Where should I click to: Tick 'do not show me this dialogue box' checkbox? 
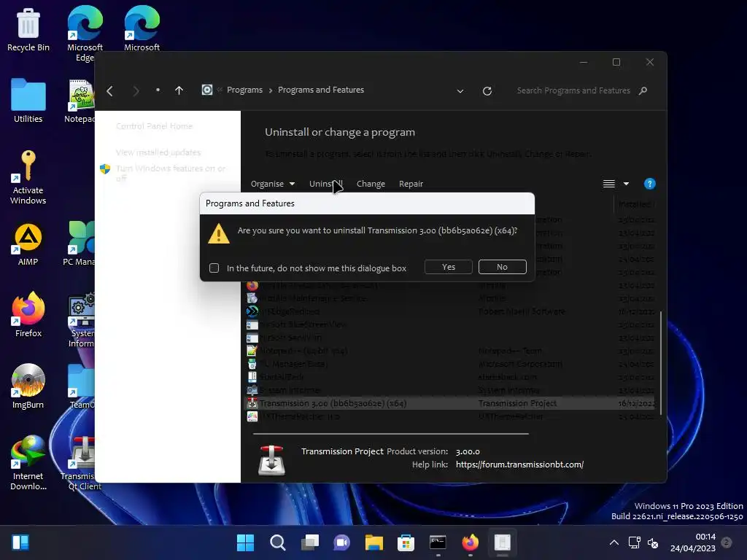(214, 268)
